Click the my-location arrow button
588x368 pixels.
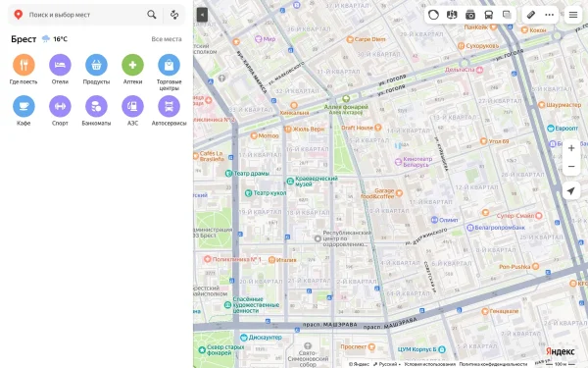pos(571,191)
